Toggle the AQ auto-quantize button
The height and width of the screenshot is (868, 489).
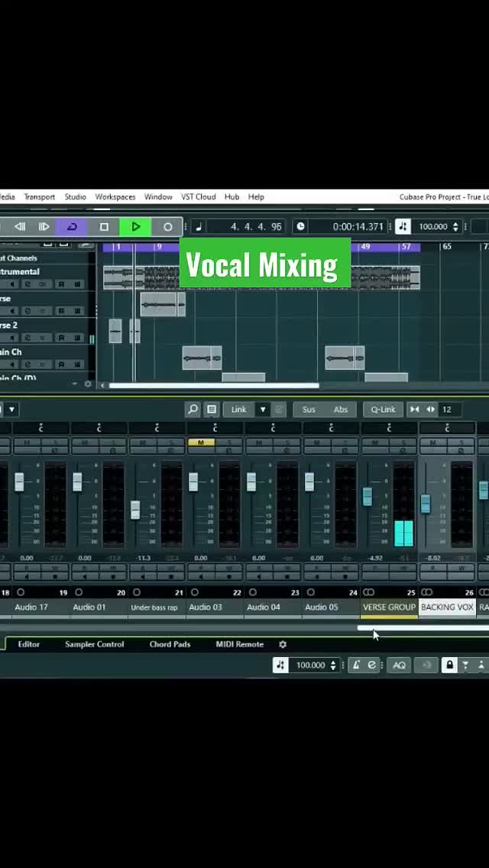(399, 665)
